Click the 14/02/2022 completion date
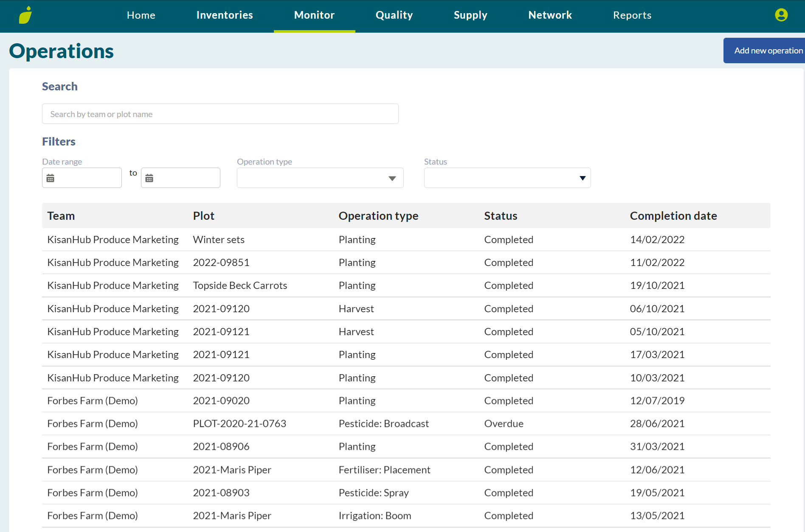 (657, 240)
